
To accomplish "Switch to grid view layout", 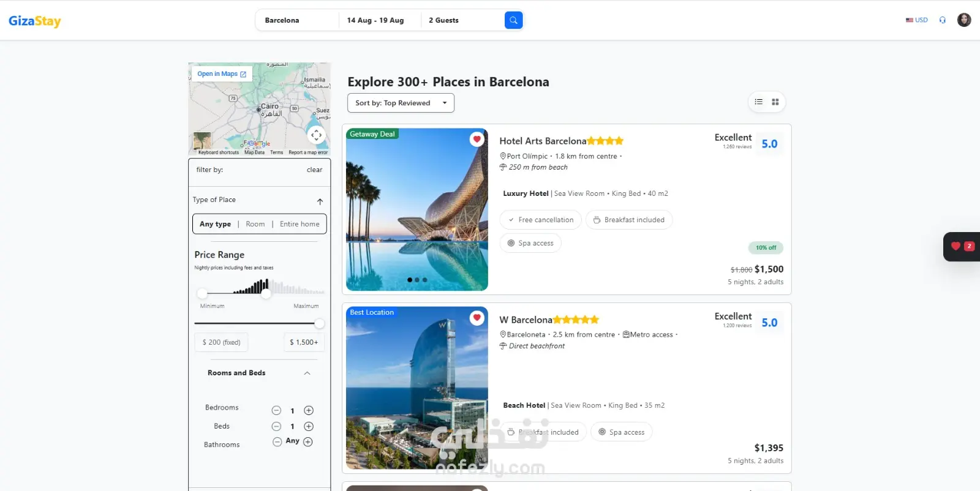I will [775, 102].
